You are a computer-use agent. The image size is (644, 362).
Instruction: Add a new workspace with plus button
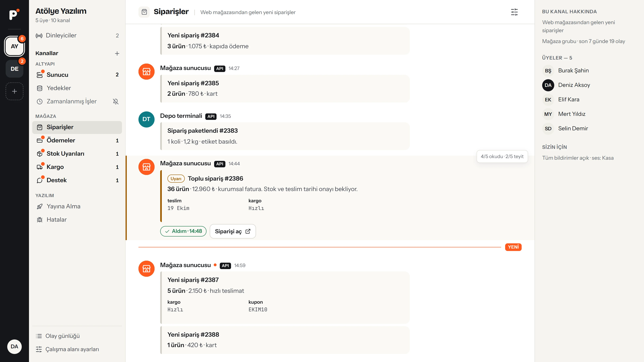[14, 91]
